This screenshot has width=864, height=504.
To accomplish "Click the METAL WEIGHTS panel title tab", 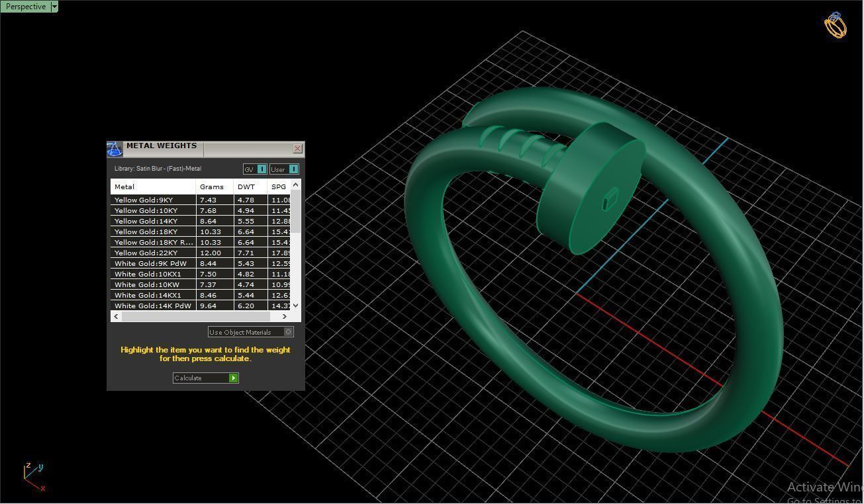I will point(162,146).
